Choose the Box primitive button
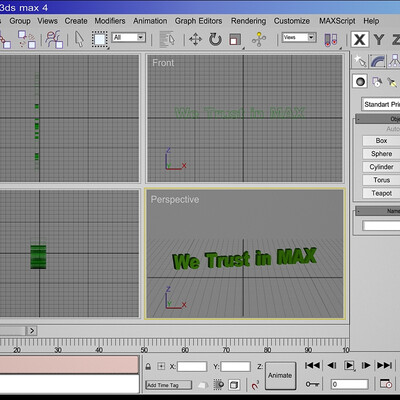This screenshot has height=400, width=400. (x=381, y=141)
